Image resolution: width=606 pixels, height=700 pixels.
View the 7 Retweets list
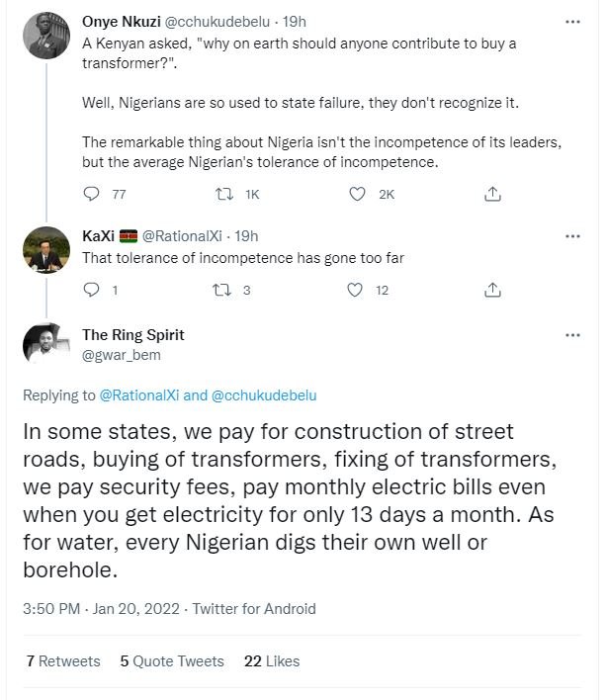(63, 660)
